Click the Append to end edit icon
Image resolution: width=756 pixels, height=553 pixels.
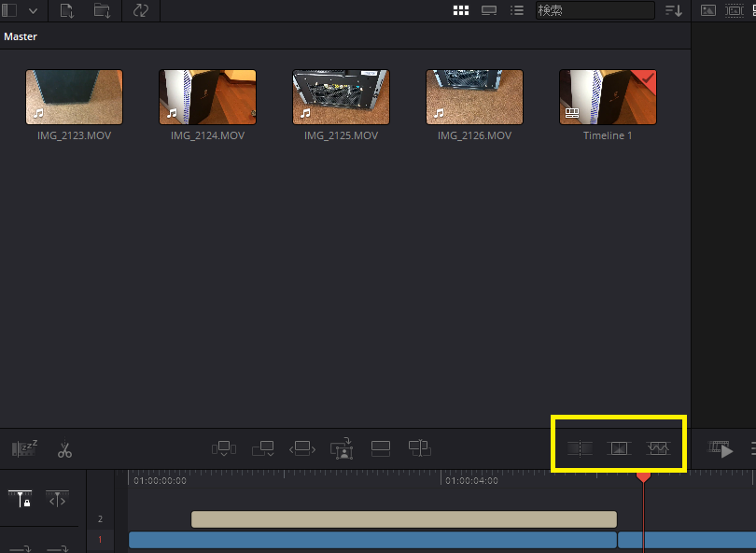pyautogui.click(x=263, y=448)
